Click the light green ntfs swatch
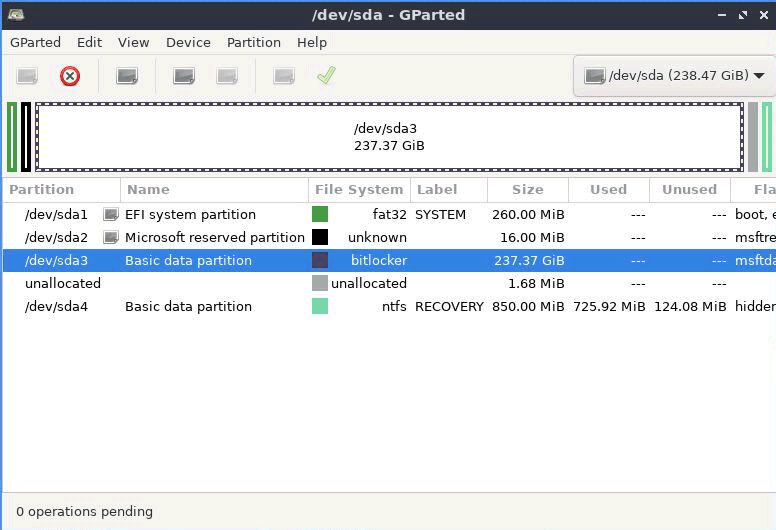This screenshot has height=530, width=776. 320,306
